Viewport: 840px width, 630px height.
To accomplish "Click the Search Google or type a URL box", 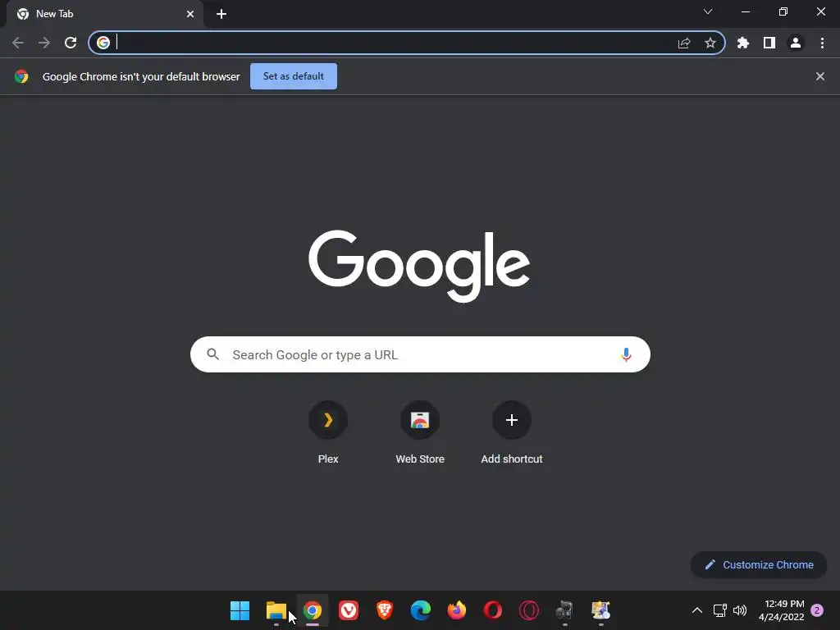I will (x=420, y=354).
